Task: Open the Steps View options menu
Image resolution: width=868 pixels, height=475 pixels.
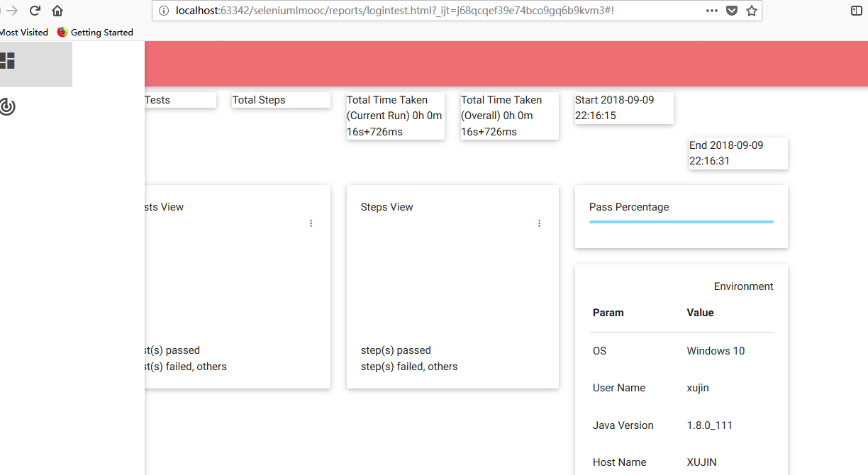Action: point(539,223)
